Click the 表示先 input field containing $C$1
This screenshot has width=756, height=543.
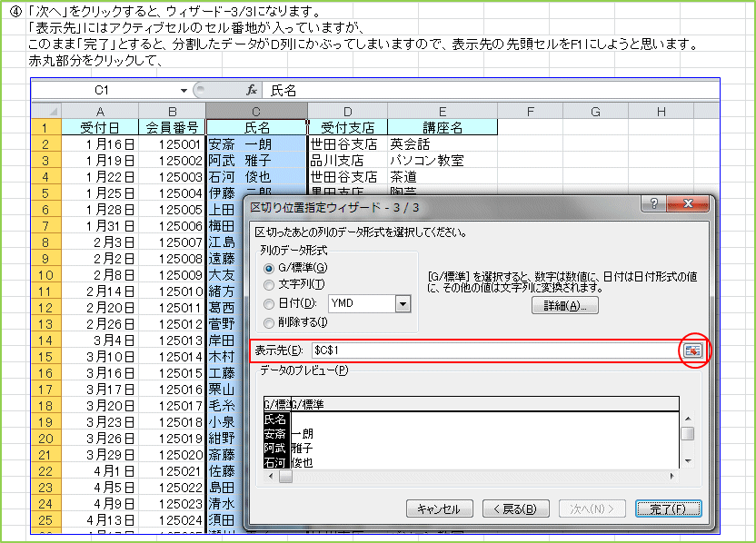495,350
